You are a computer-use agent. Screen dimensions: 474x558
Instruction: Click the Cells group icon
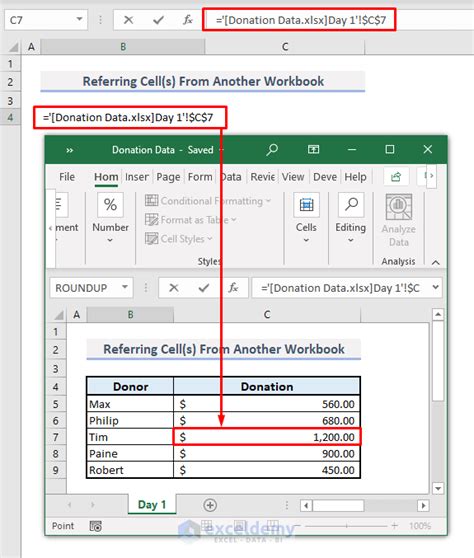(x=306, y=205)
